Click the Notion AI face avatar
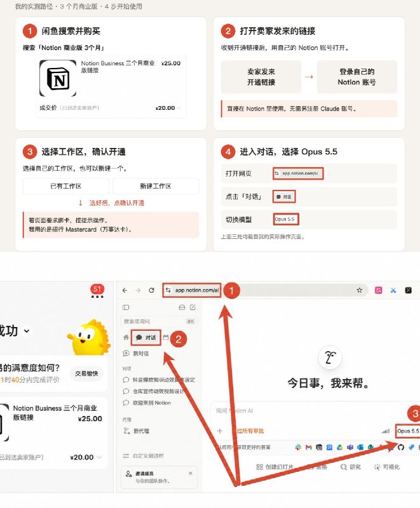The width and height of the screenshot is (420, 508). point(330,358)
